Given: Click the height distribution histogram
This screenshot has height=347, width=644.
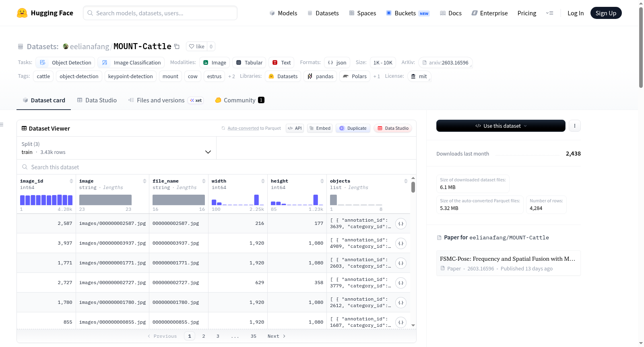Looking at the screenshot, I should [297, 200].
